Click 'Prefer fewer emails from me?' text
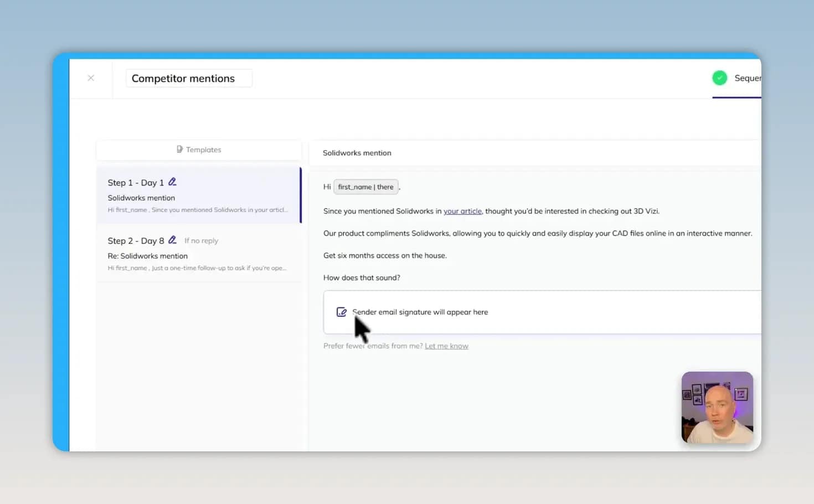Viewport: 814px width, 504px height. pyautogui.click(x=373, y=346)
